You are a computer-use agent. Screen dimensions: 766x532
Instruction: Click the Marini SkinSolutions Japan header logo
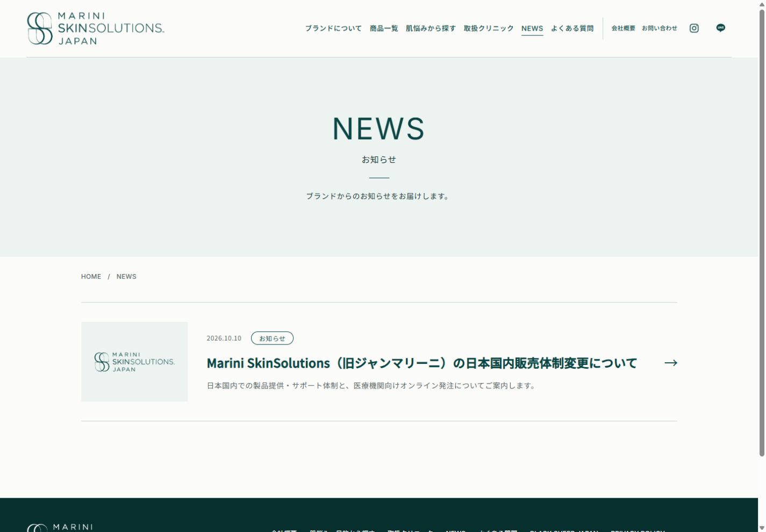click(x=96, y=28)
